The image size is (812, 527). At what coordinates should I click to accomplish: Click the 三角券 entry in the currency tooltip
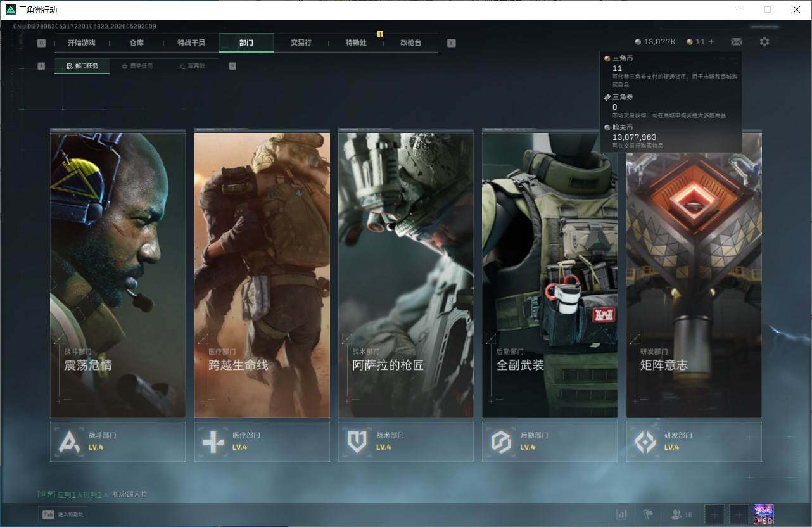671,106
